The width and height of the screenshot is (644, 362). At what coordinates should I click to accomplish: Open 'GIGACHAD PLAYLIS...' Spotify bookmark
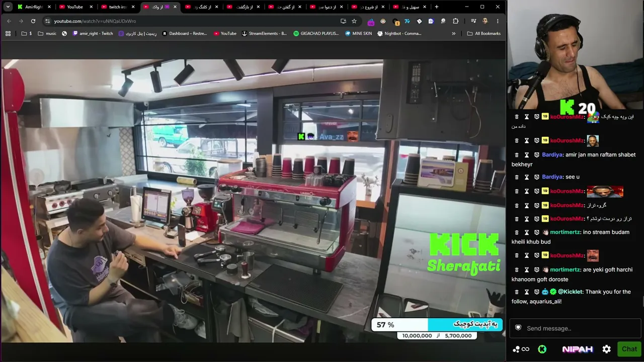(316, 34)
